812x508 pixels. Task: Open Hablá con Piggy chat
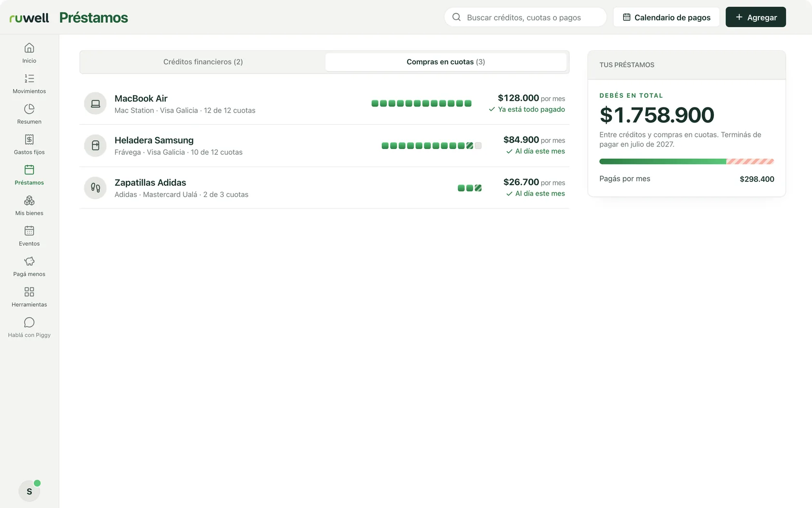(x=29, y=328)
